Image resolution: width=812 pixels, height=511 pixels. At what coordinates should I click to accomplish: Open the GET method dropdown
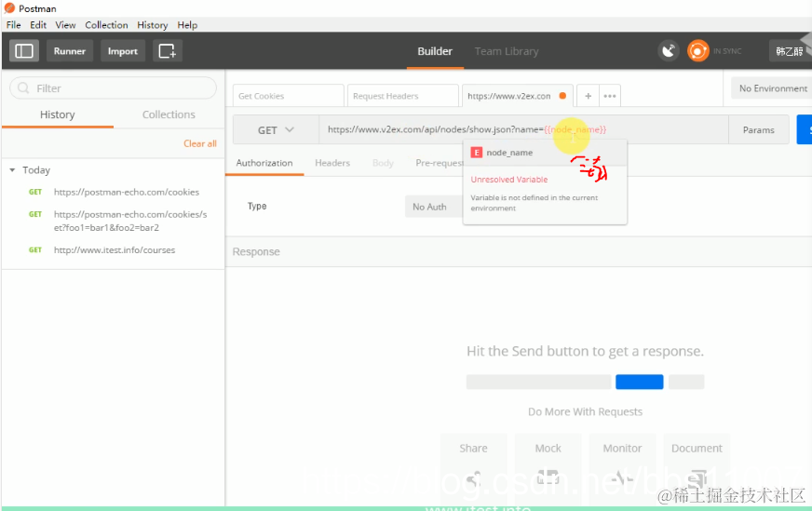[276, 130]
